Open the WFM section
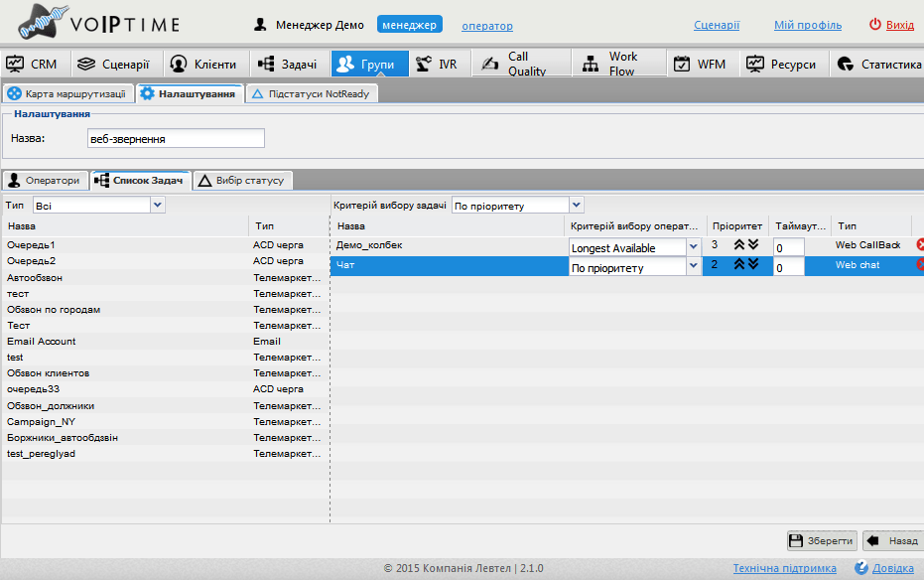This screenshot has height=580, width=924. pyautogui.click(x=701, y=64)
